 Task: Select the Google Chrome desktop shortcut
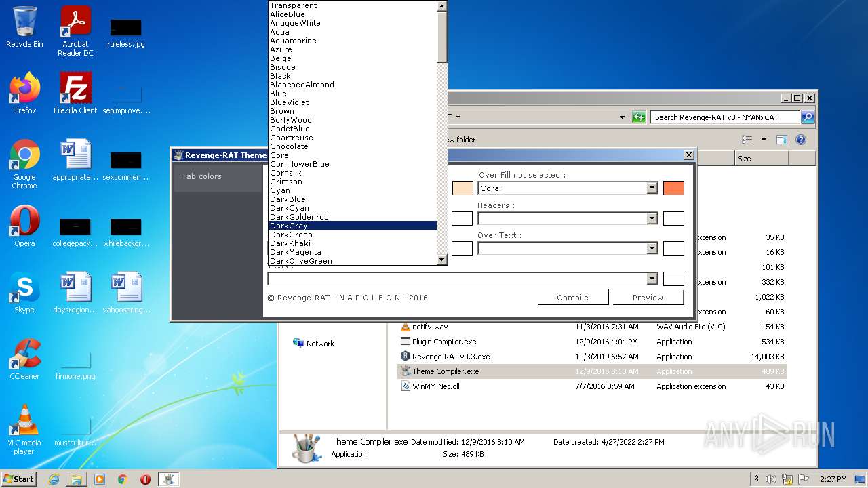[24, 164]
